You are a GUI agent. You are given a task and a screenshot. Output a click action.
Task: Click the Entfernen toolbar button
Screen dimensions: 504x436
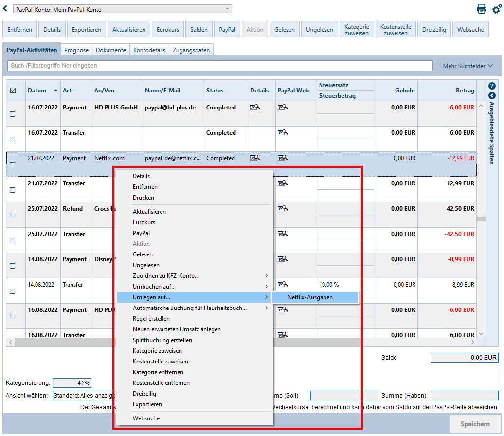pos(19,30)
